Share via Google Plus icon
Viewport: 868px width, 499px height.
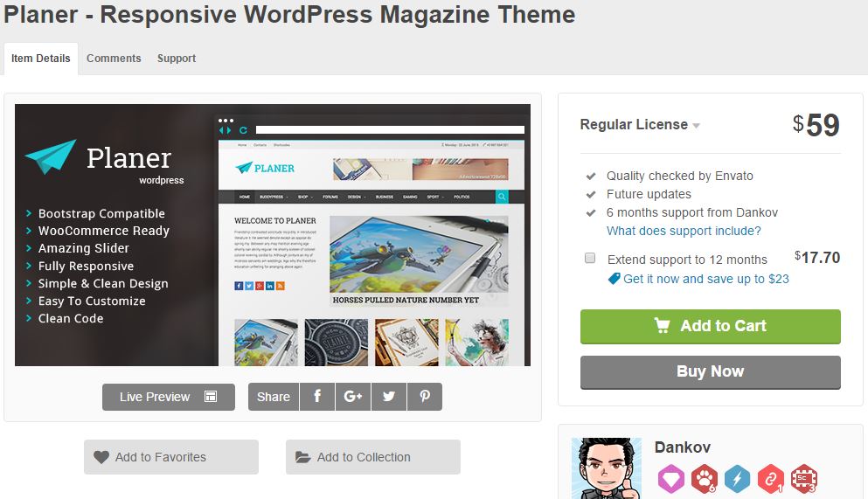pos(353,397)
